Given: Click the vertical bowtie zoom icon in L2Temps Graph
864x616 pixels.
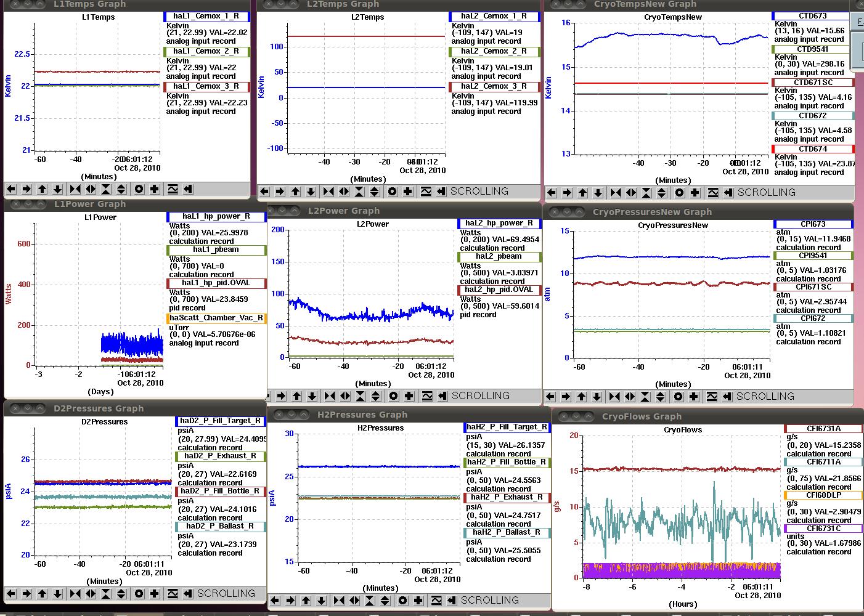Looking at the screenshot, I should click(359, 192).
